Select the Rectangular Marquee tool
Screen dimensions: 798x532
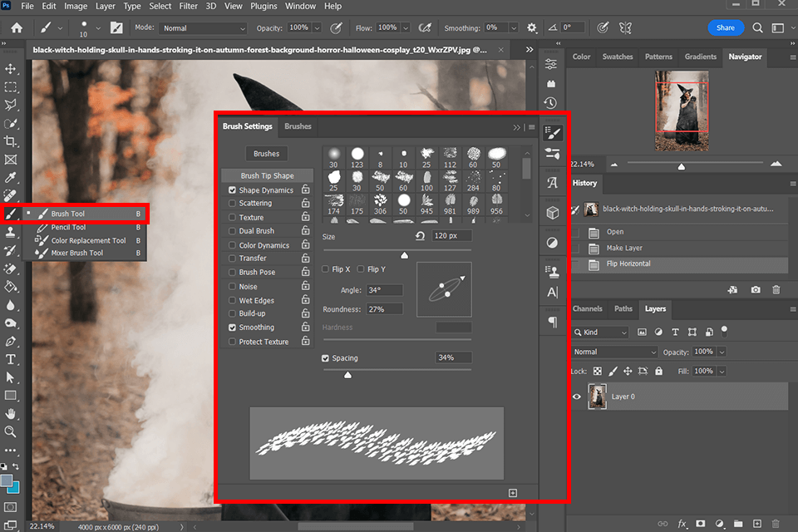(10, 87)
